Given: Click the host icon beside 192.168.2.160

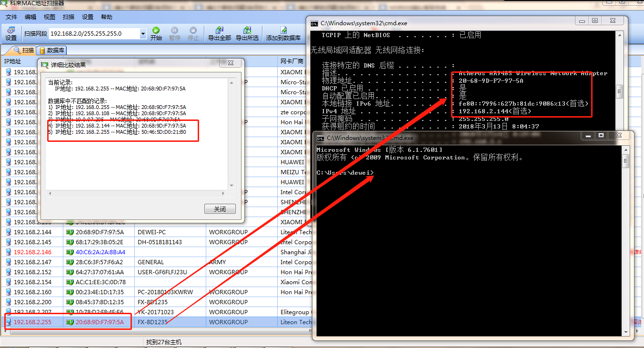Looking at the screenshot, I should click(8, 292).
